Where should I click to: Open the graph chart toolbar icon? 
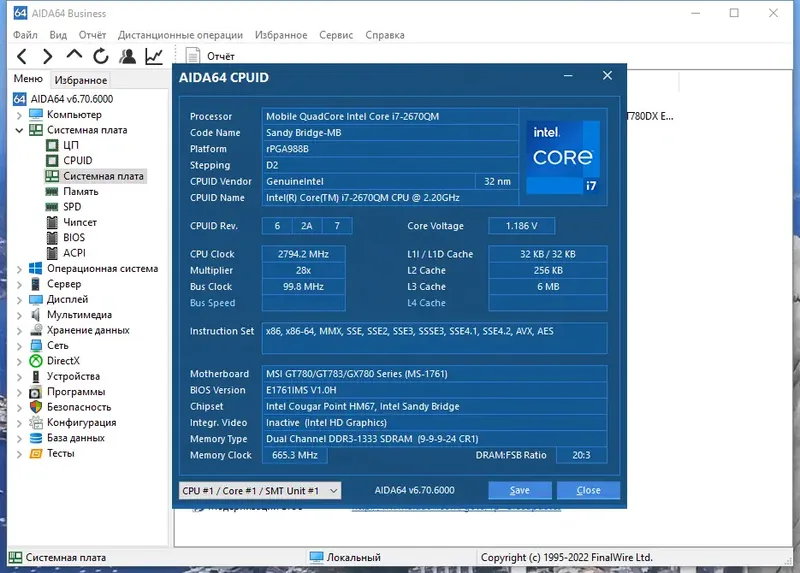tap(154, 56)
